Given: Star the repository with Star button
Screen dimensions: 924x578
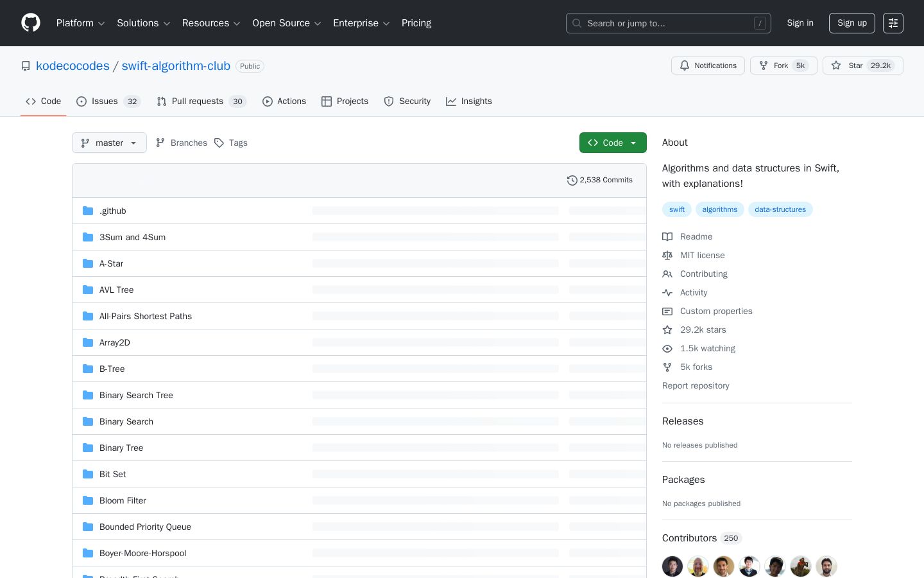Looking at the screenshot, I should click(863, 66).
